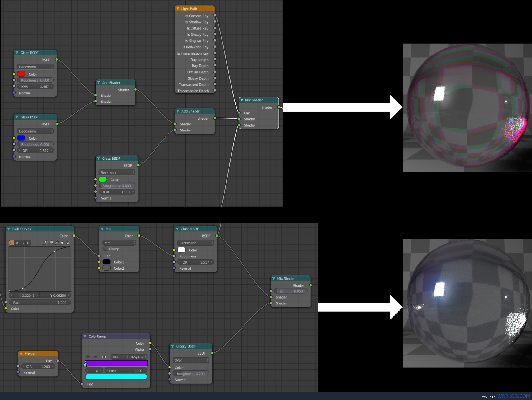
Task: Pick the red Color swatch on Glass BSDF
Action: pos(21,74)
